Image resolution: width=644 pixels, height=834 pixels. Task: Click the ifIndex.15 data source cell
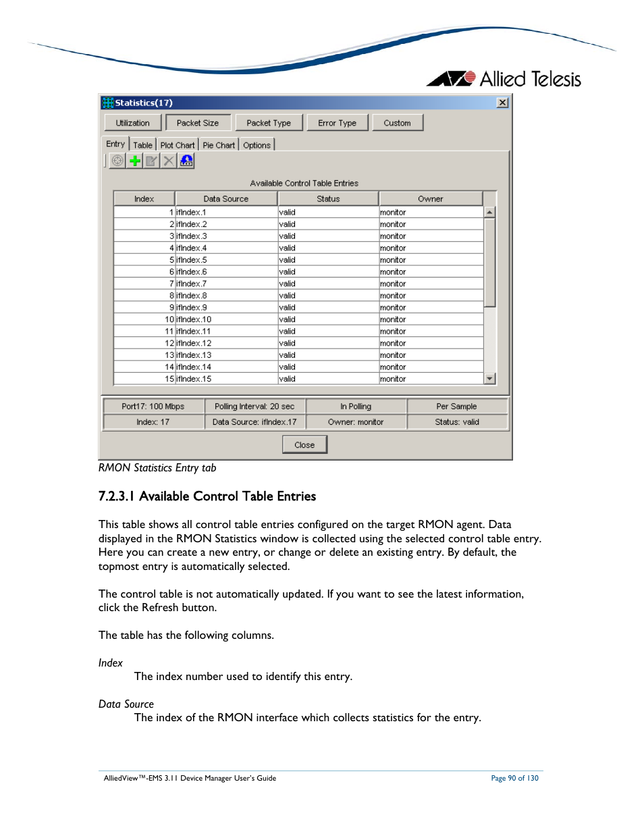[226, 379]
